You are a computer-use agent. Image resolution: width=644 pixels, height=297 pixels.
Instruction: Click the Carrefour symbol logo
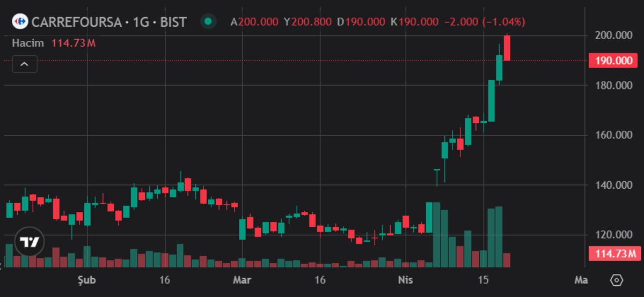pos(20,22)
